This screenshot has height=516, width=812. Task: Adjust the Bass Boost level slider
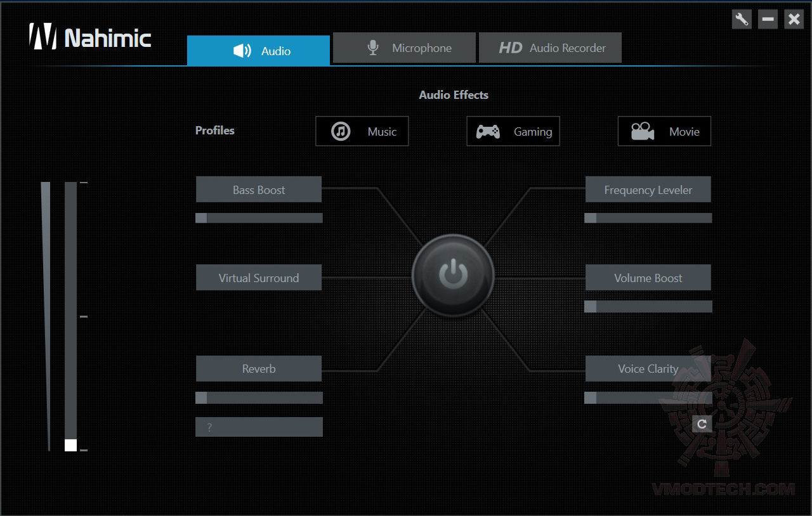click(x=259, y=218)
